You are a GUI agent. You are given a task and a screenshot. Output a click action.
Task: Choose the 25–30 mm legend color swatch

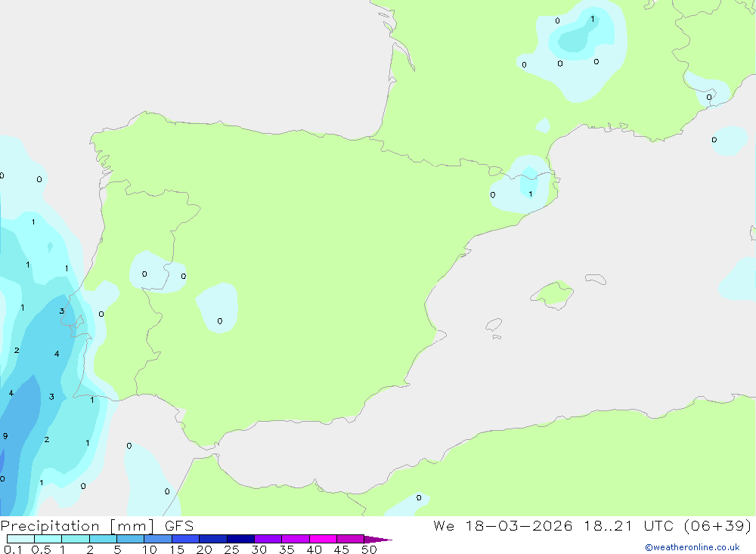[x=240, y=539]
